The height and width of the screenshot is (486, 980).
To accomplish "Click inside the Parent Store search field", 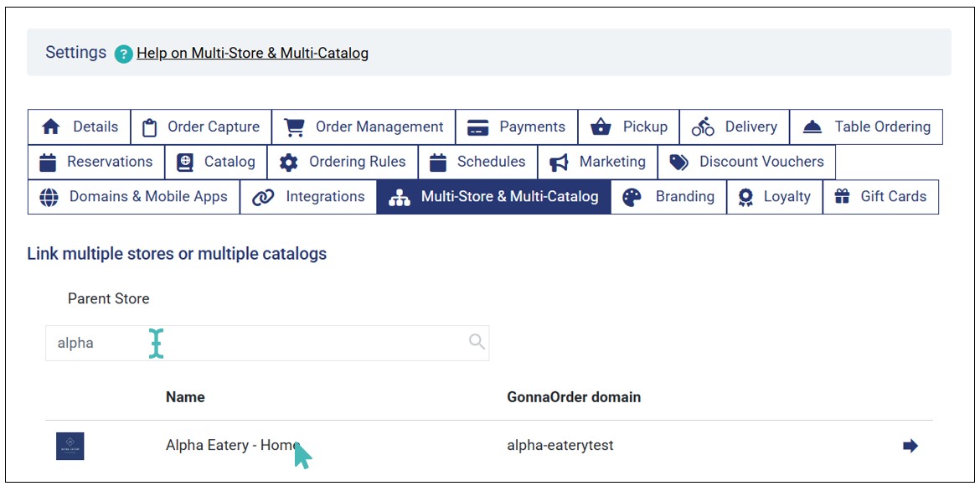I will point(251,343).
